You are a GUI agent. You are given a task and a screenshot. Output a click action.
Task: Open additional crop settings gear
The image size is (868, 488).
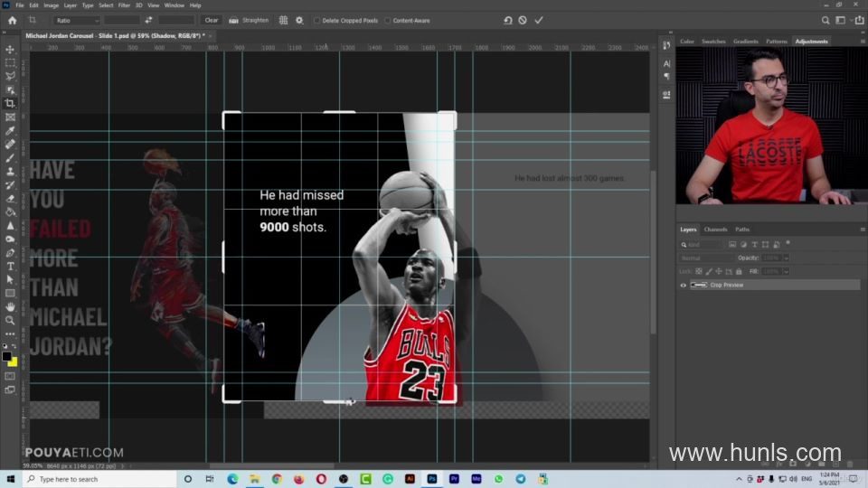299,21
